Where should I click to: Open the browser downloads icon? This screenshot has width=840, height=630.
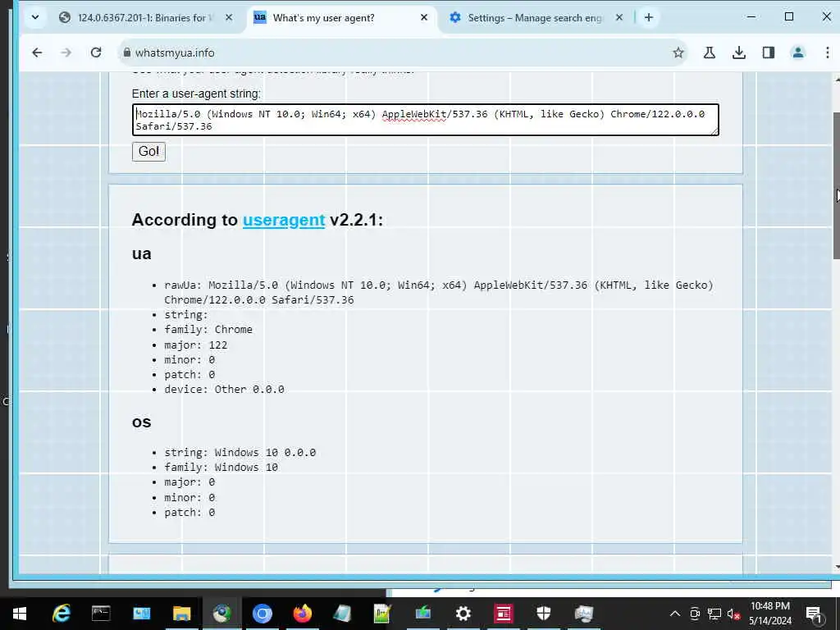739,52
